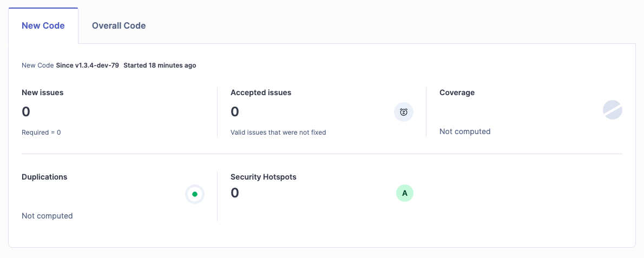
Task: Click Not computed text under Coverage
Action: 465,131
